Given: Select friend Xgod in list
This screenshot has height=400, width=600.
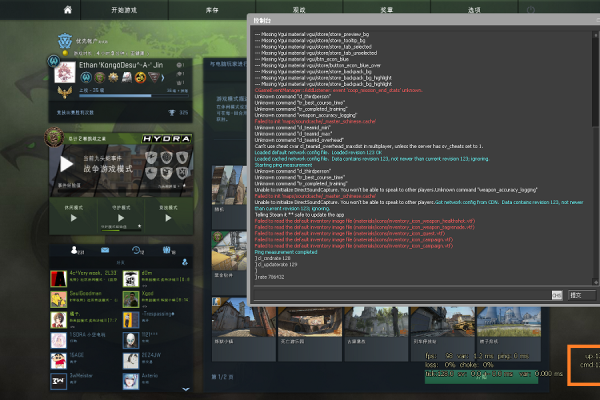Looking at the screenshot, I should coord(156,299).
